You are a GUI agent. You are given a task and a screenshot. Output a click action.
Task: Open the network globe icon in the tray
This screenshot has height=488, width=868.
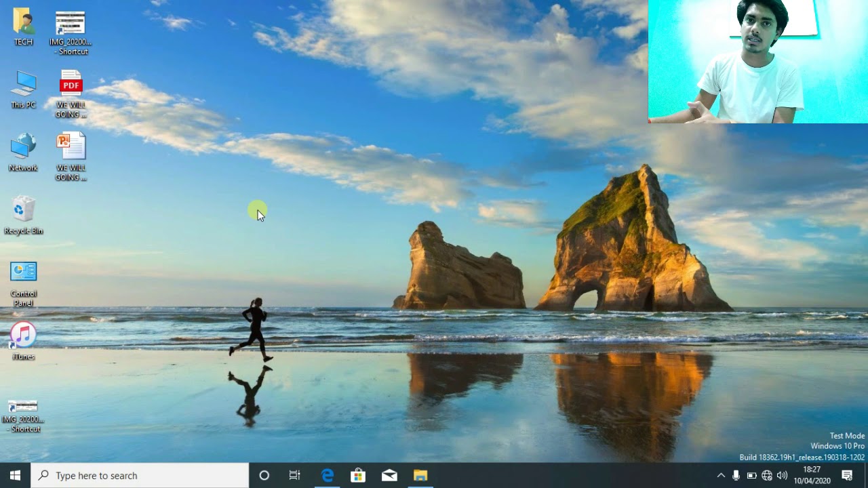pos(767,476)
